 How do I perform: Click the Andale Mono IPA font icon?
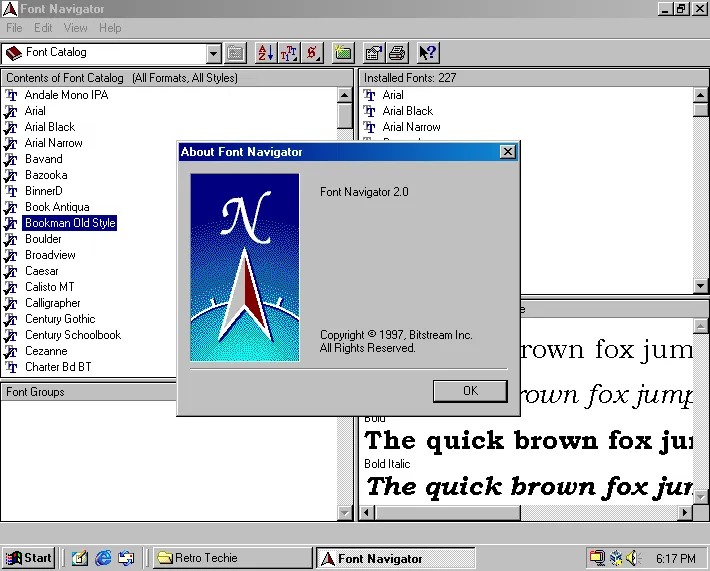coord(12,95)
